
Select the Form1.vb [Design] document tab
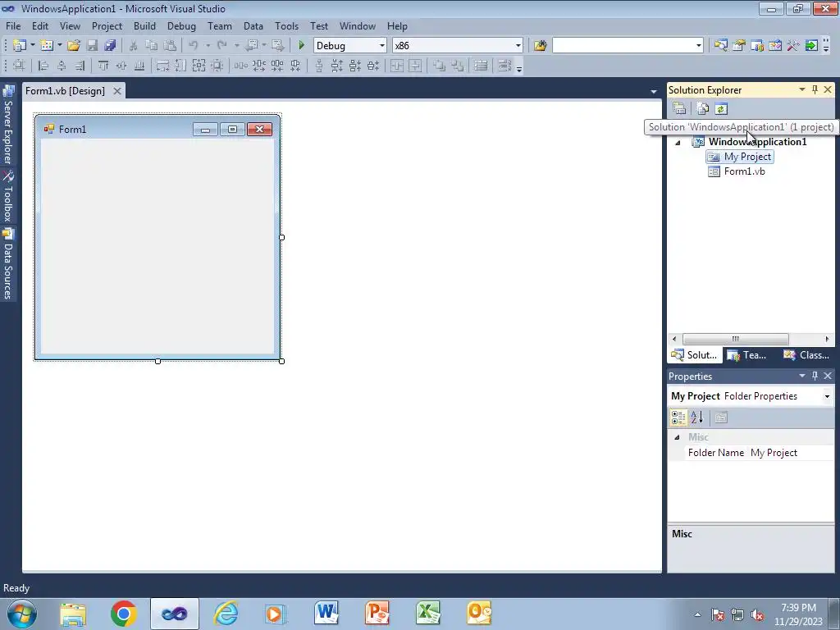[66, 91]
